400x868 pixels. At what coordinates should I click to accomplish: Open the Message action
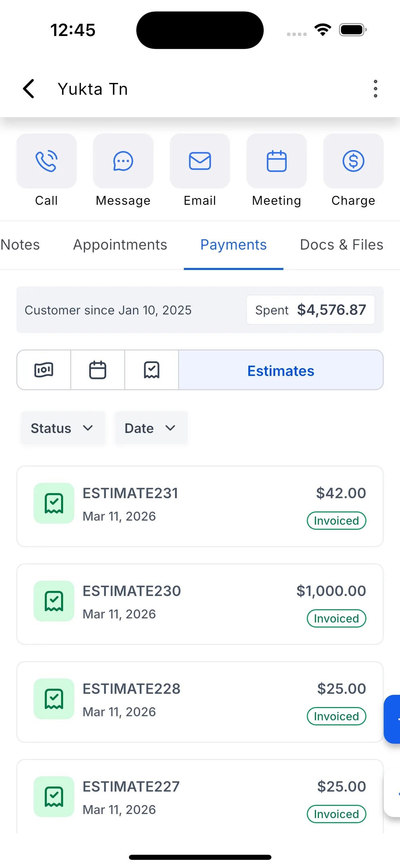(123, 161)
